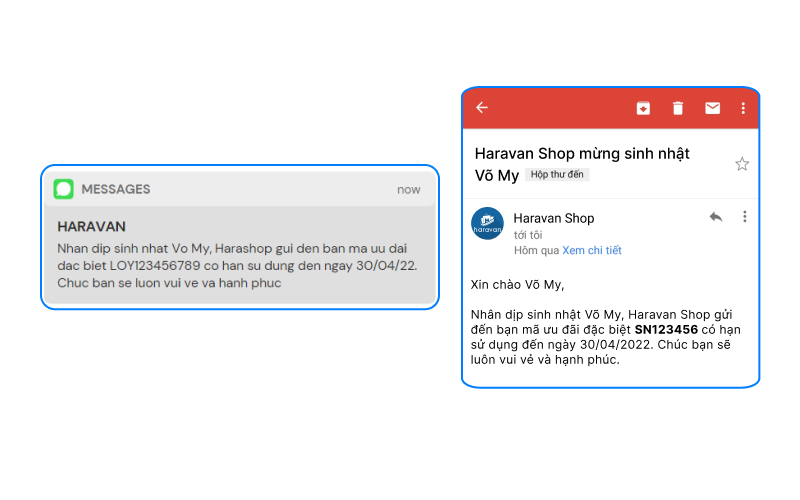Image resolution: width=800 pixels, height=500 pixels.
Task: Go back with the left arrow icon
Action: 482,108
